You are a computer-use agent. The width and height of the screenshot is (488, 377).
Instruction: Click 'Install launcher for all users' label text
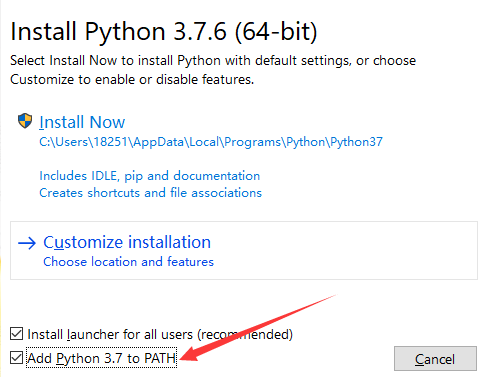point(110,334)
